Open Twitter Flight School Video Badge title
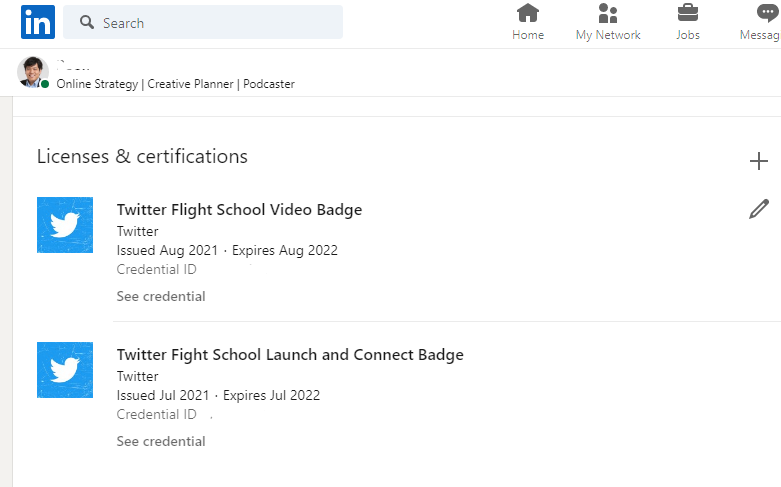The height and width of the screenshot is (487, 781). 239,210
